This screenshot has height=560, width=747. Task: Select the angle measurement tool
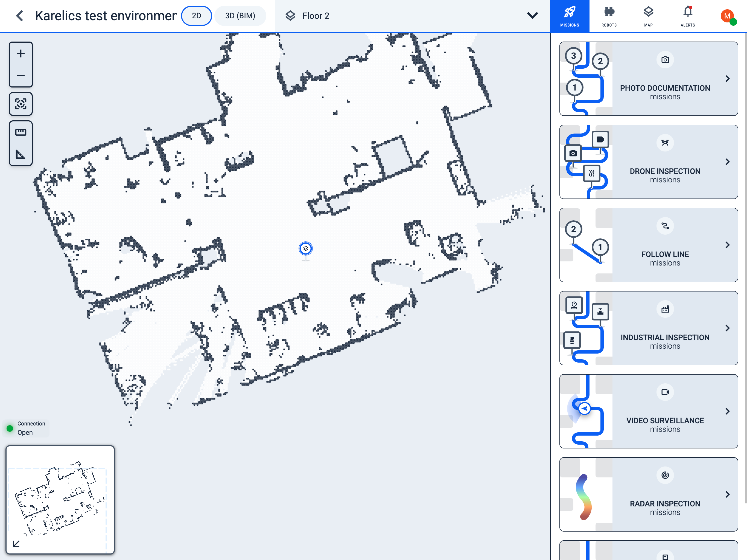pos(21,155)
